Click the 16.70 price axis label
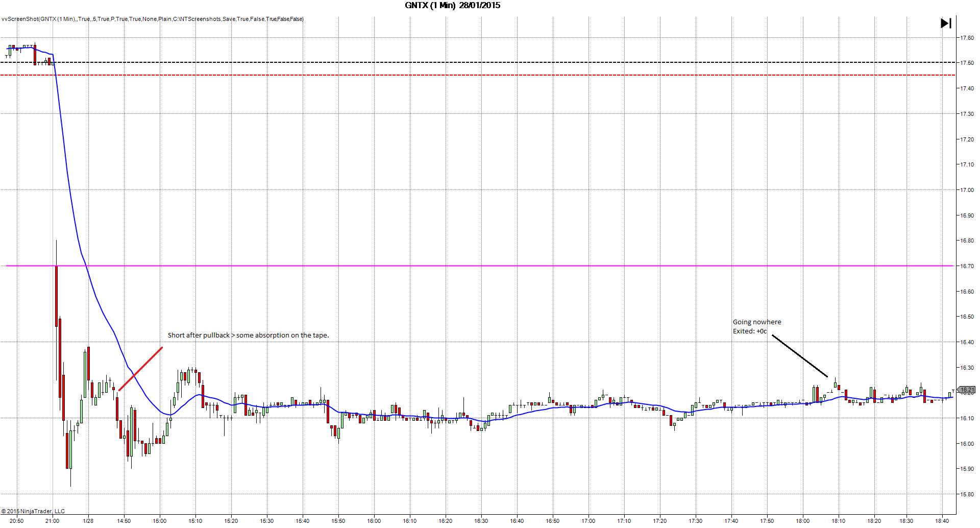980x528 pixels. coord(967,266)
